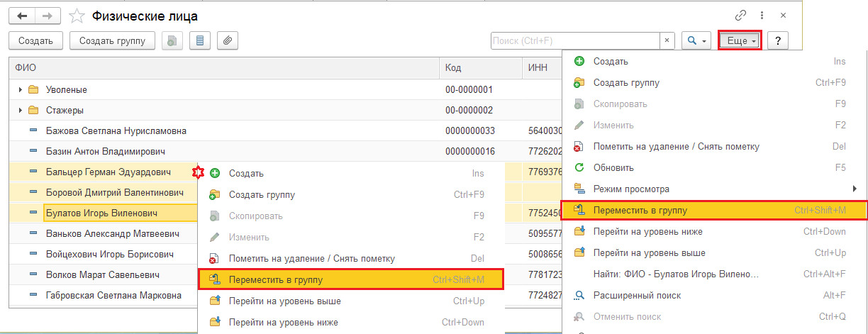
Task: Clear the search field with the x icon
Action: click(x=667, y=41)
